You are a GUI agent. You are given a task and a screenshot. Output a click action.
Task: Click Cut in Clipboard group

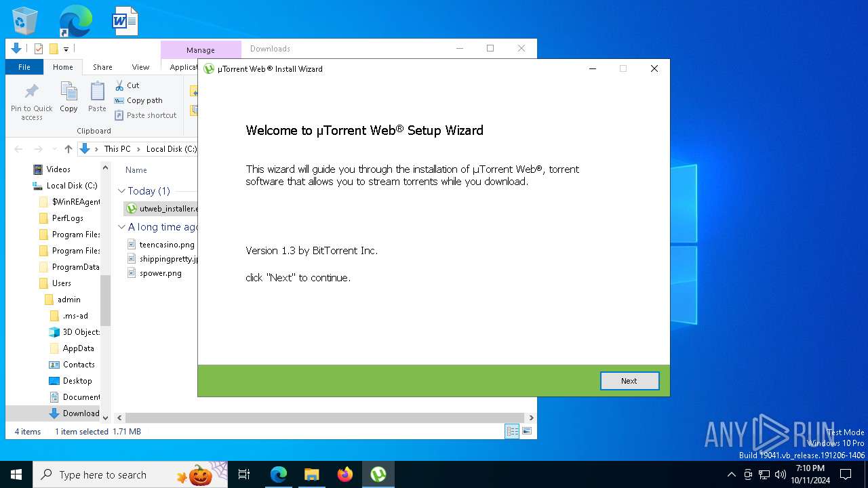pyautogui.click(x=127, y=85)
